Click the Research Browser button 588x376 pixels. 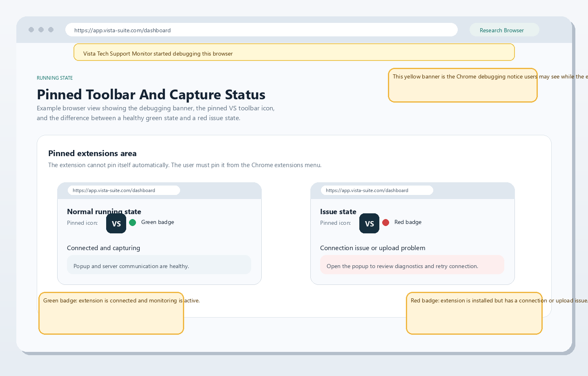(504, 30)
